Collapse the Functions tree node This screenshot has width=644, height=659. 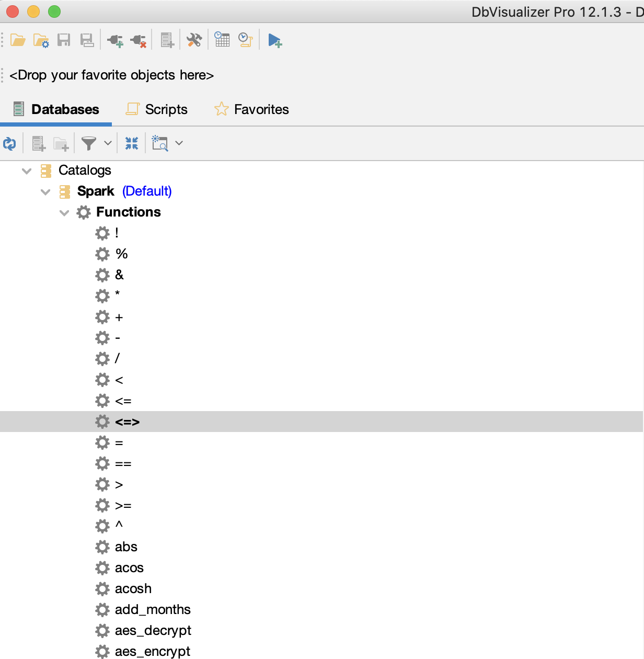point(64,213)
